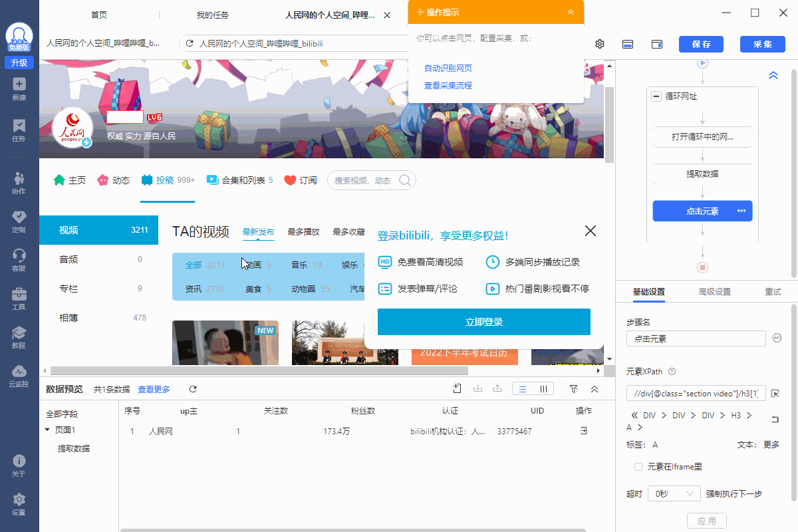Click the start node play icon in workflow

(702, 63)
